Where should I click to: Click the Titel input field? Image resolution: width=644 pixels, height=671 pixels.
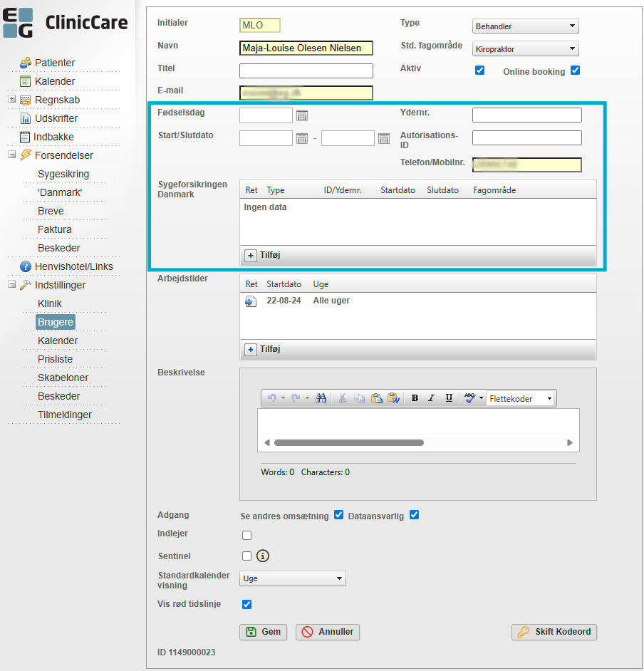tap(306, 71)
